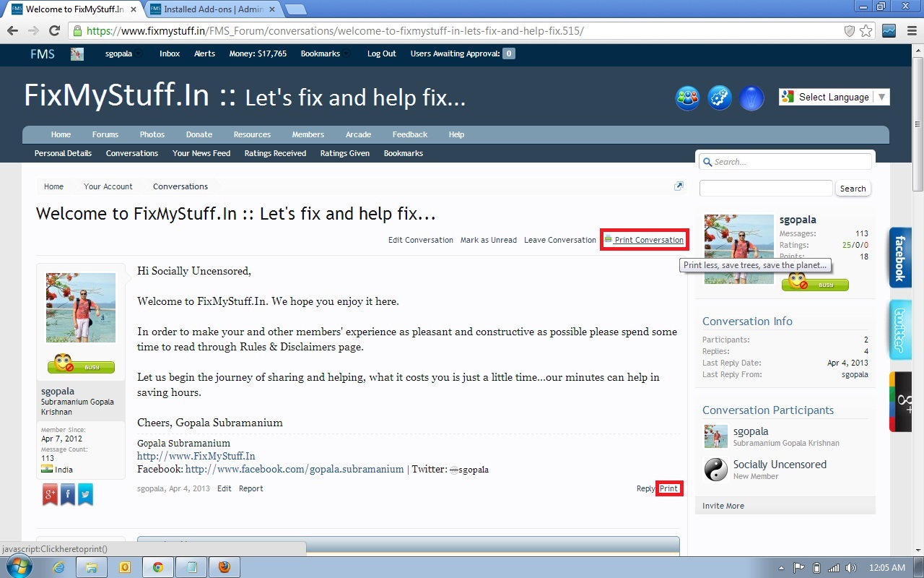Image resolution: width=924 pixels, height=578 pixels.
Task: Click the Your Account breadcrumb
Action: (x=108, y=186)
